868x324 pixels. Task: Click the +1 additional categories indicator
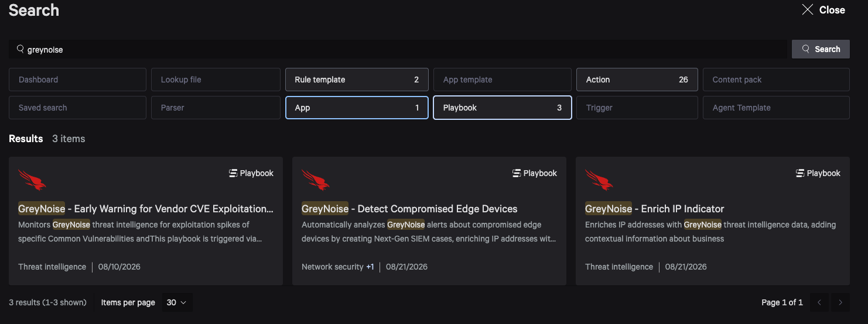[370, 267]
